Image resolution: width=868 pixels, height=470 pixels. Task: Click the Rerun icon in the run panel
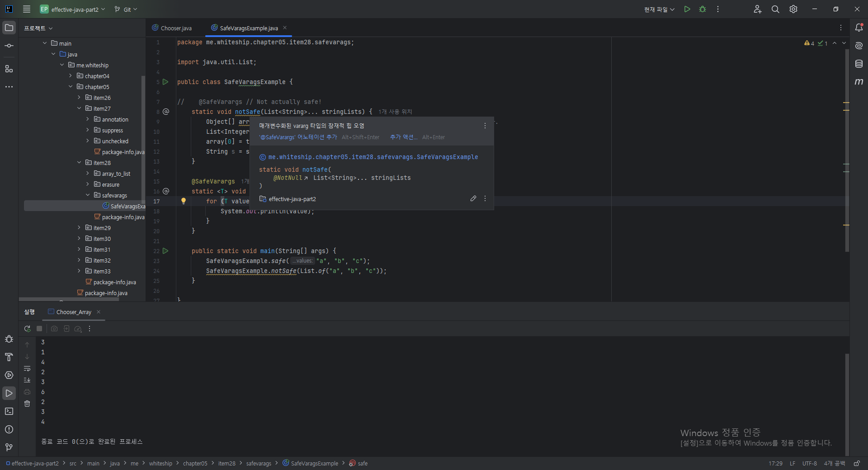(28, 329)
